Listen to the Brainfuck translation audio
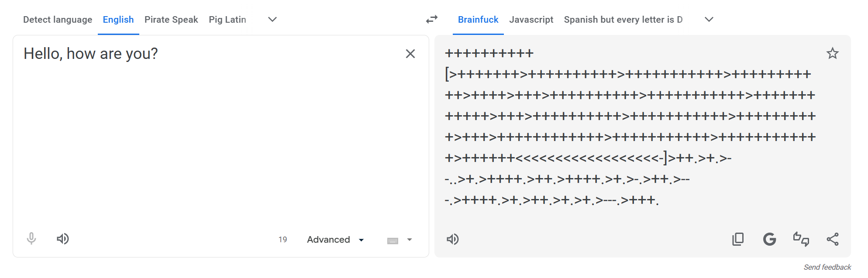868x278 pixels. pyautogui.click(x=453, y=239)
